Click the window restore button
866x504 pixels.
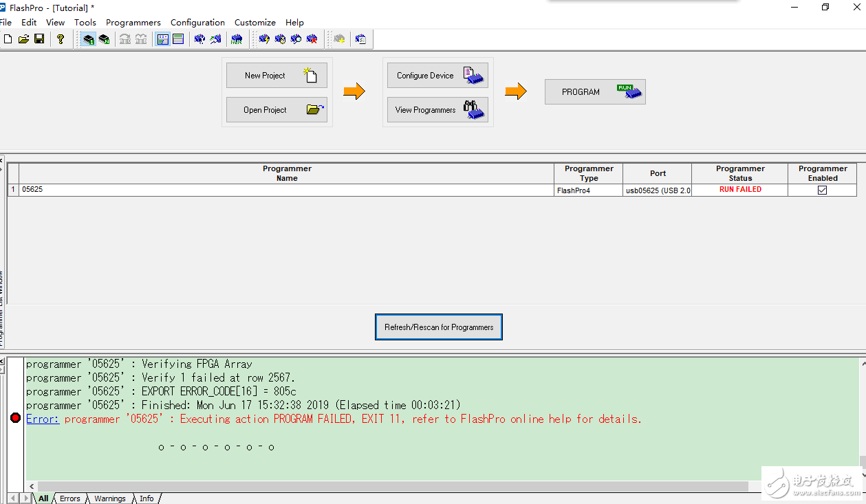coord(825,7)
